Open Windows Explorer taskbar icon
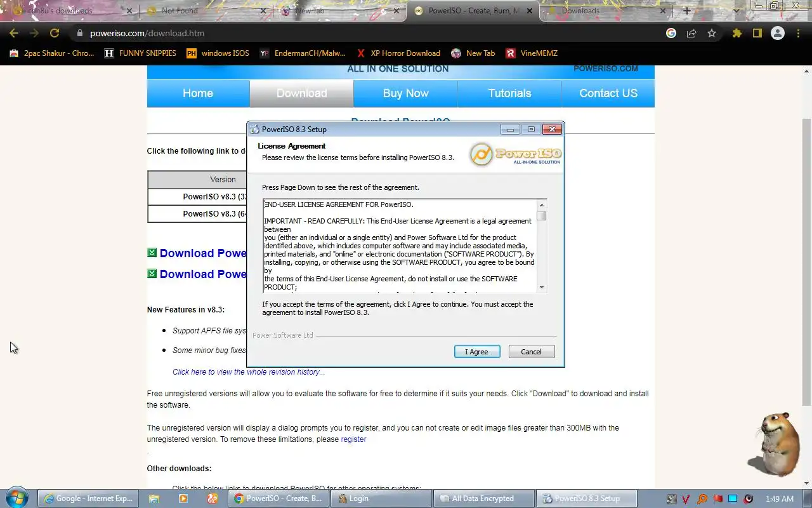This screenshot has height=508, width=812. [154, 498]
